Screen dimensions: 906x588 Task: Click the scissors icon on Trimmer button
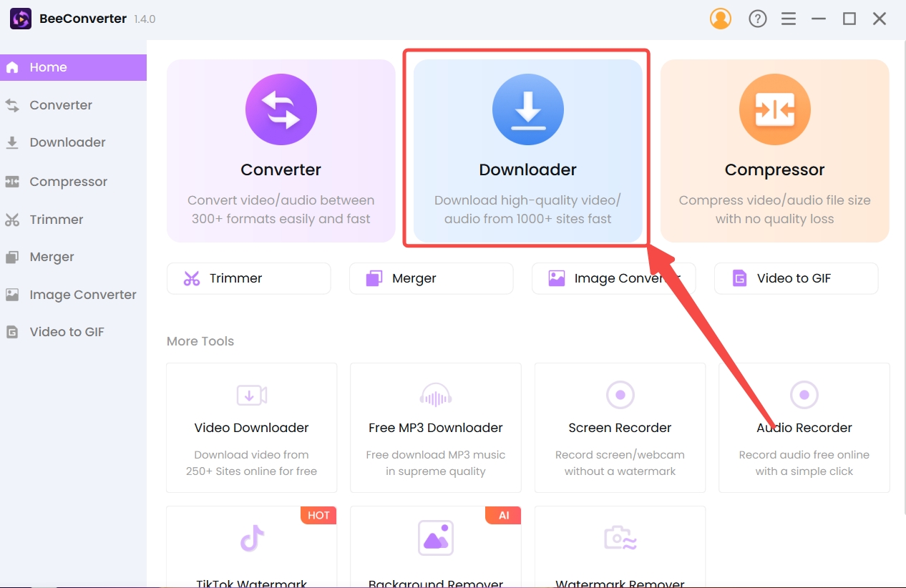[192, 278]
